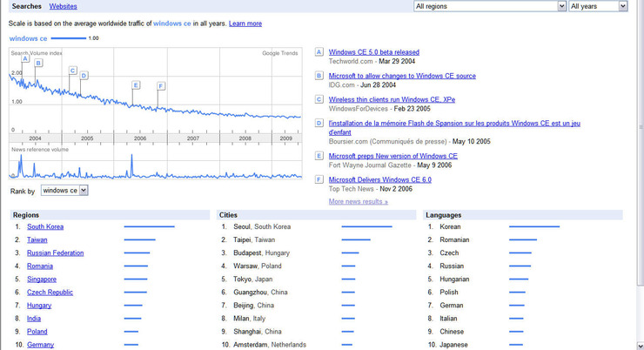Click the 2006 year label on chart axis
Image resolution: width=644 pixels, height=350 pixels.
tap(140, 138)
